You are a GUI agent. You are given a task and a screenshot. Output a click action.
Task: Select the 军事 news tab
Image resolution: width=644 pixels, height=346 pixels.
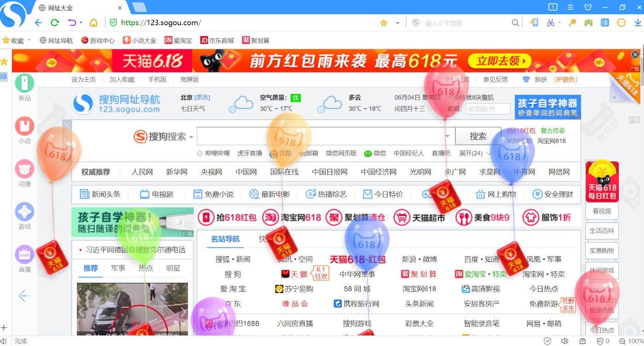118,268
